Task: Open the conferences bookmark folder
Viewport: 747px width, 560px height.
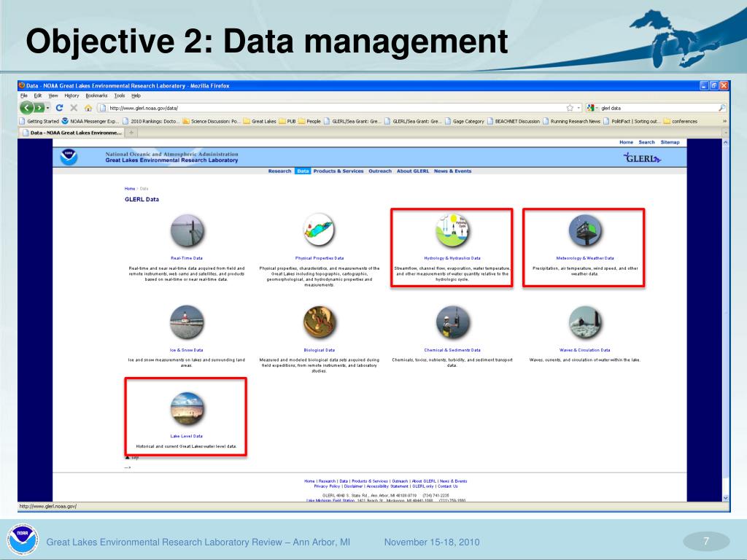Action: point(681,122)
